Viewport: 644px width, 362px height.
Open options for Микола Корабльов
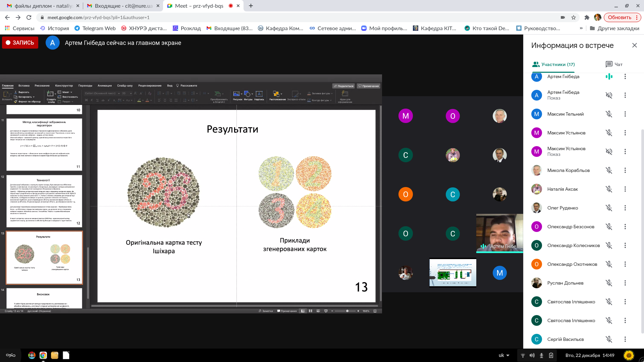[625, 170]
